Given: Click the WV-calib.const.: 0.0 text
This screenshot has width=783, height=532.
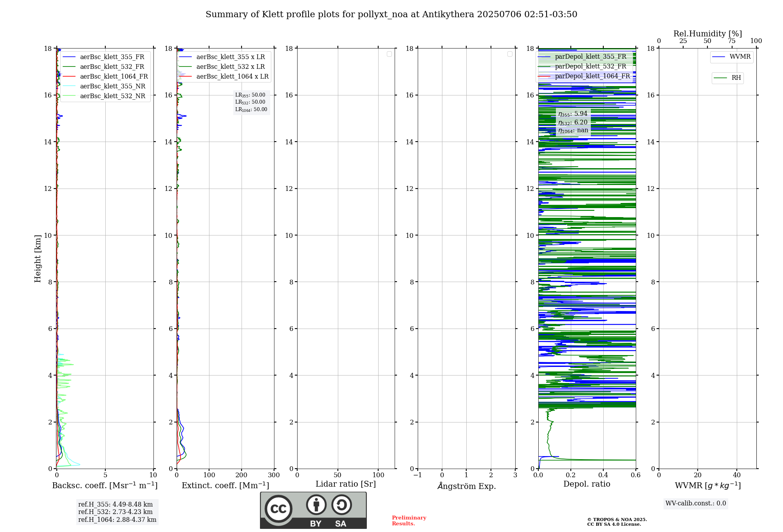Looking at the screenshot, I should 696,503.
